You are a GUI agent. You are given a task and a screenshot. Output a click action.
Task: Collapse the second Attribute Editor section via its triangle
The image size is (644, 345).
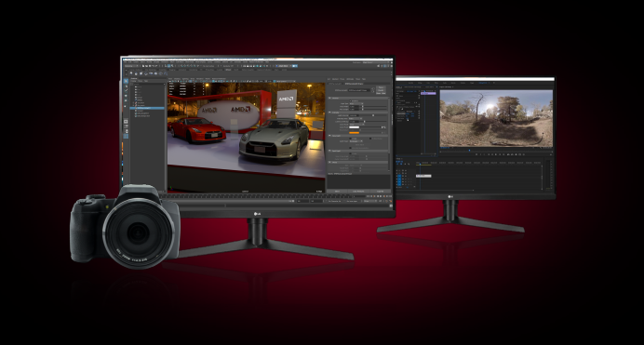(x=329, y=113)
